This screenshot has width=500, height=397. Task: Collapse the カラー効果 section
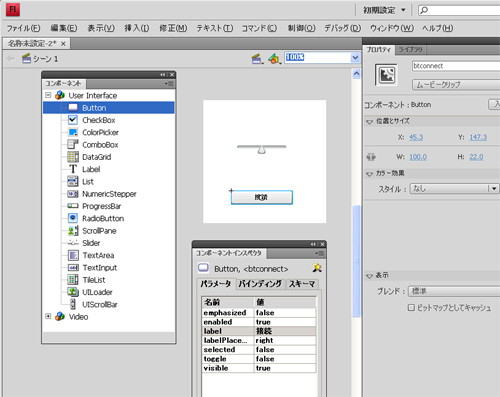coord(369,174)
